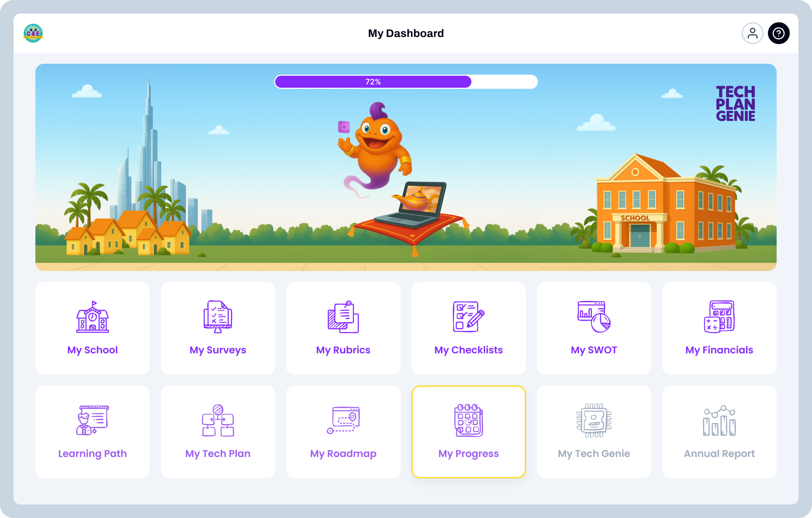Viewport: 812px width, 518px height.
Task: Select the My Progress calendar icon
Action: tap(468, 420)
